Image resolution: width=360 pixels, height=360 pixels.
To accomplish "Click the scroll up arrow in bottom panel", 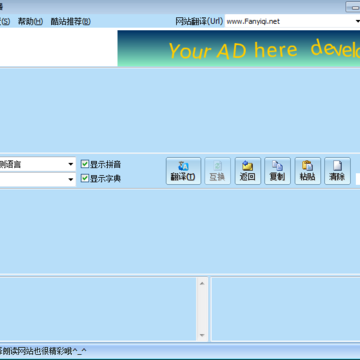I will click(x=202, y=283).
